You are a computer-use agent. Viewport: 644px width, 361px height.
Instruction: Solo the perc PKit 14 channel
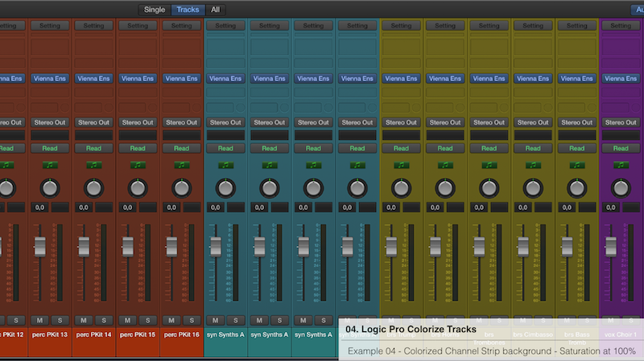tap(104, 320)
